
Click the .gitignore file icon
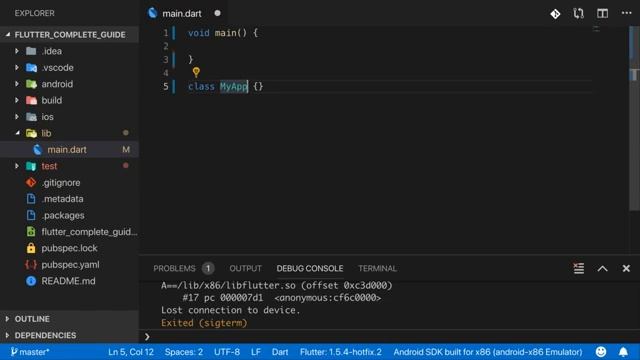31,182
